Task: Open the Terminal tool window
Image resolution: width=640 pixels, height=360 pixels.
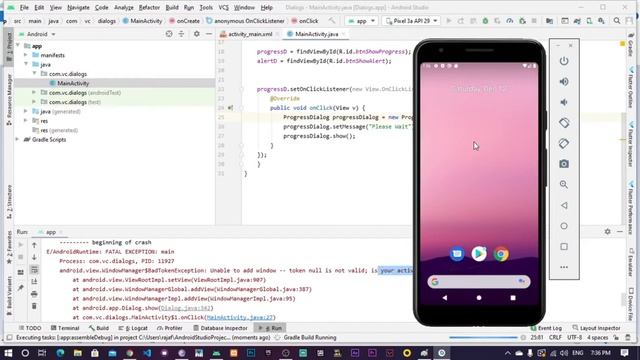Action: click(x=65, y=328)
